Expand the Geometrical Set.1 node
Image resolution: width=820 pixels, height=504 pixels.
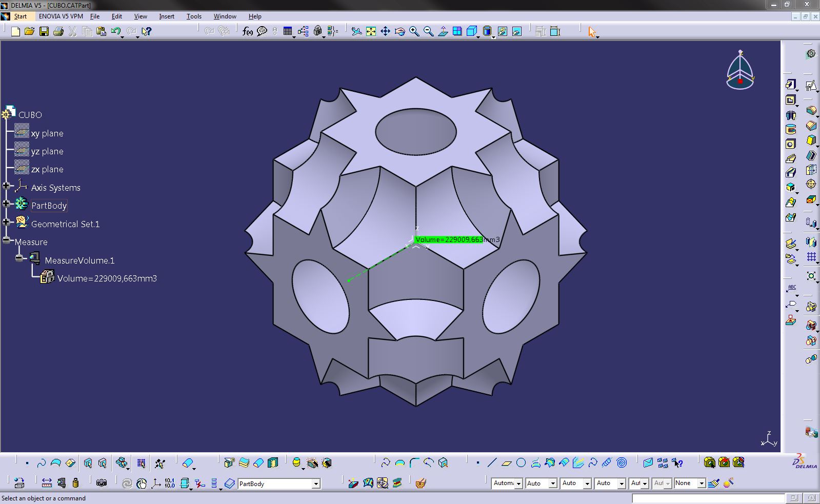[6, 222]
